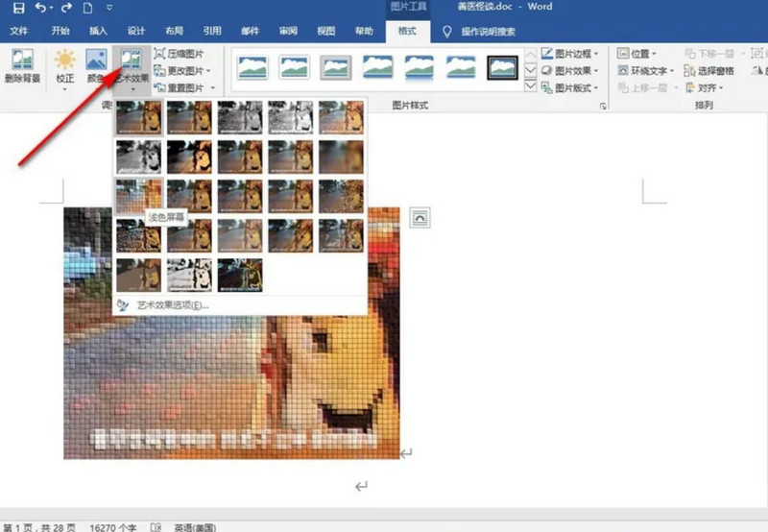This screenshot has width=768, height=532.
Task: Switch to the 审阅 tab
Action: pos(288,31)
